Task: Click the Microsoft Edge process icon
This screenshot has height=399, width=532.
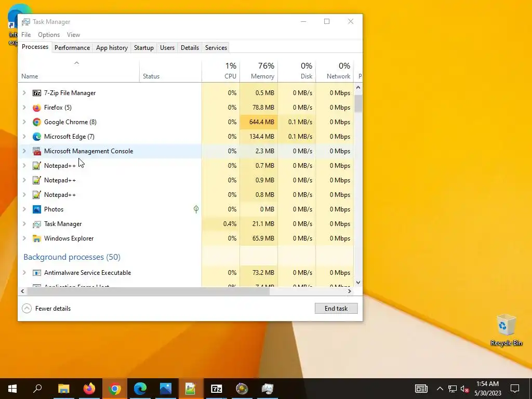Action: click(x=37, y=137)
